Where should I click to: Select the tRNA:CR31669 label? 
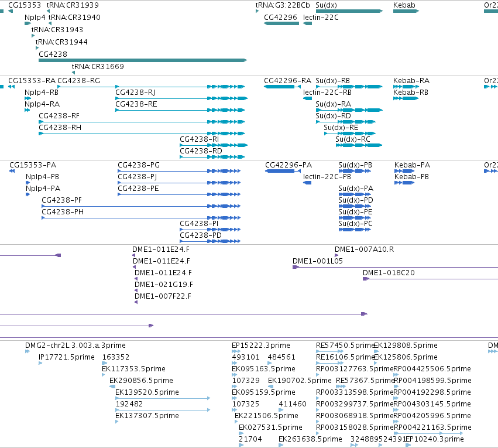coord(98,66)
